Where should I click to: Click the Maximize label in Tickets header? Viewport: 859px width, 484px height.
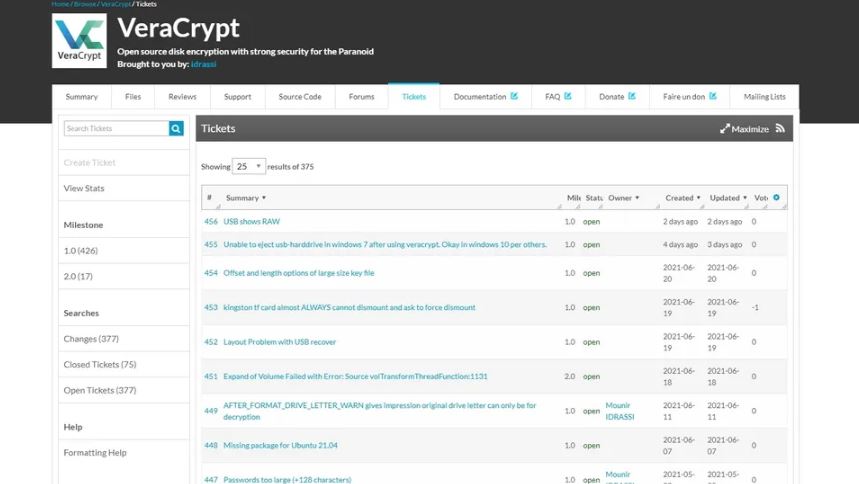750,129
